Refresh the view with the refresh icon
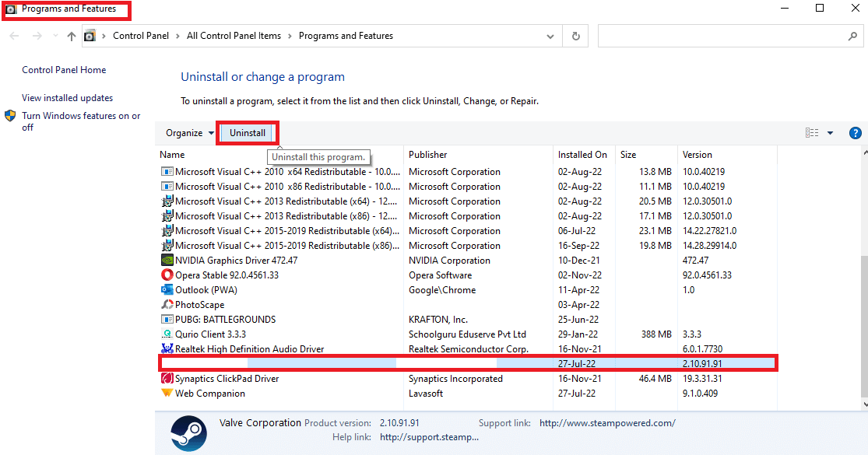Screen dimensions: 868x455 point(575,35)
